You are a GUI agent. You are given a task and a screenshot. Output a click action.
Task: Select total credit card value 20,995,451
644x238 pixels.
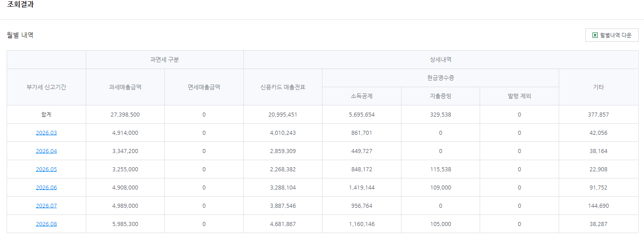(x=283, y=114)
